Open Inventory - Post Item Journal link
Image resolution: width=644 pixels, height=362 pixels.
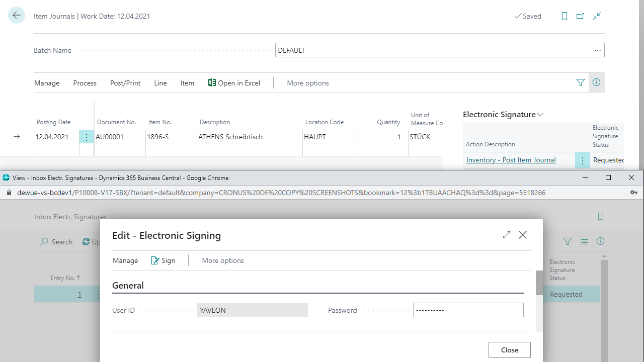511,160
